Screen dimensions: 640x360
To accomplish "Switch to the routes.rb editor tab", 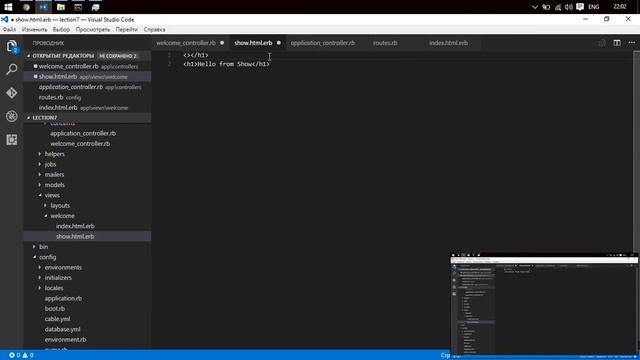I will pos(385,43).
